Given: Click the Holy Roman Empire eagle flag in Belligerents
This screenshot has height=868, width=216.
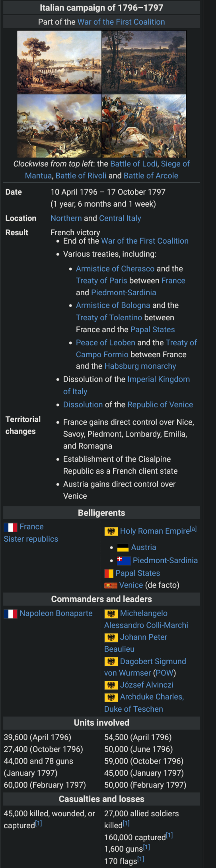Looking at the screenshot, I should pyautogui.click(x=111, y=531).
